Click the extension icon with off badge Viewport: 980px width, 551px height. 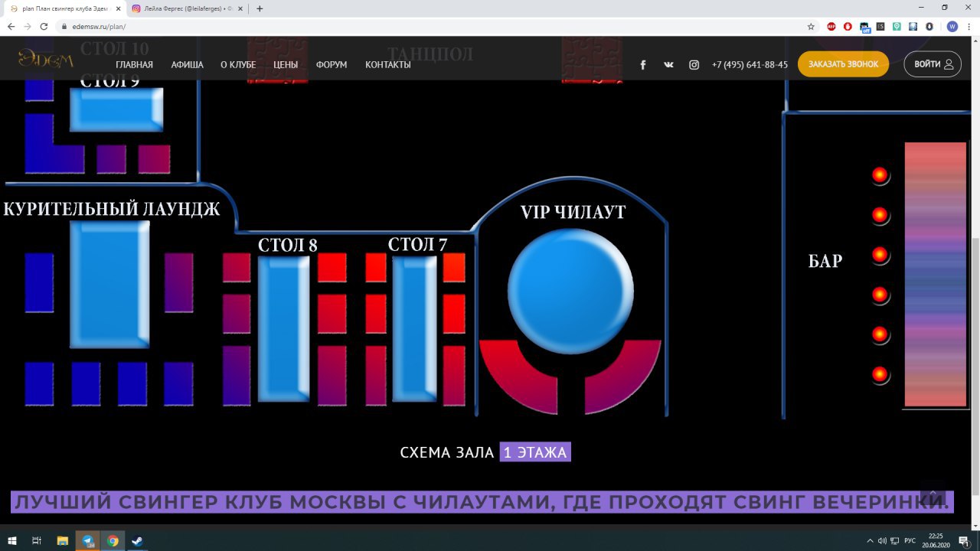[x=864, y=27]
